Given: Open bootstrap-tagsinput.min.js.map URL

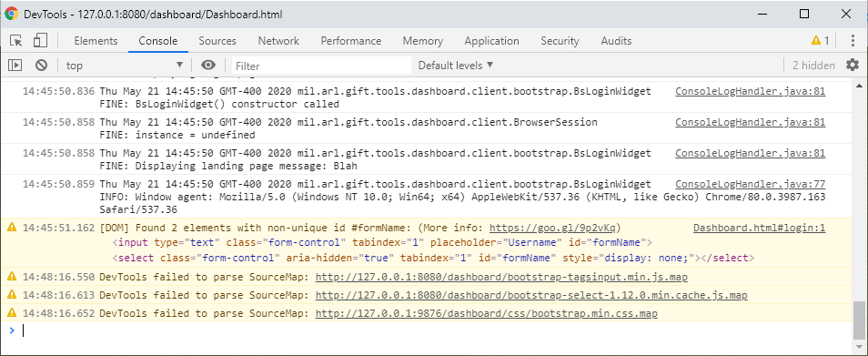Looking at the screenshot, I should 501,277.
